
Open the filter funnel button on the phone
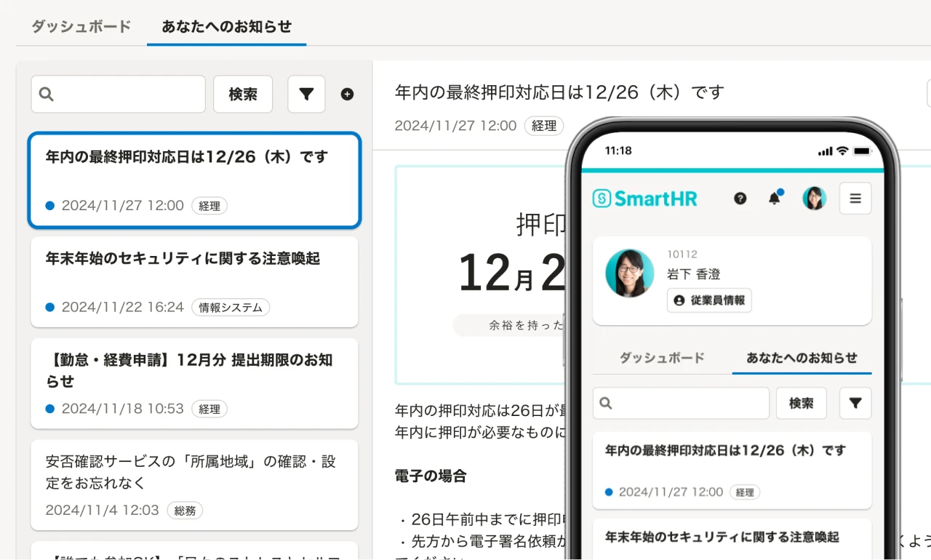click(855, 403)
